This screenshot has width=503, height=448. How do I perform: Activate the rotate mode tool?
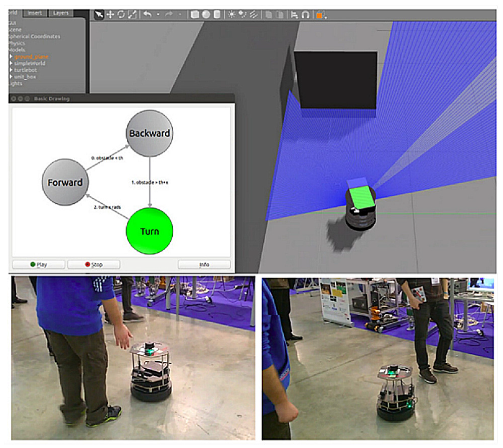pyautogui.click(x=121, y=15)
